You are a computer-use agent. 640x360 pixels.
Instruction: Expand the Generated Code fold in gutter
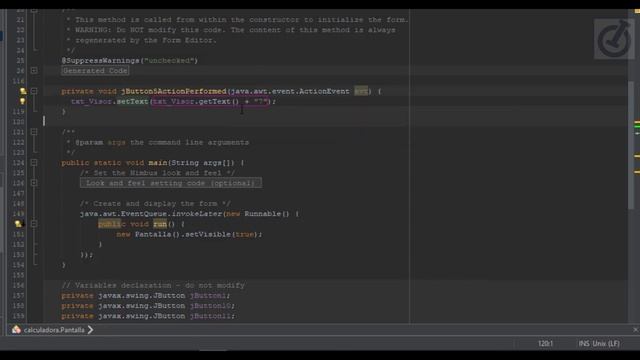[x=34, y=71]
